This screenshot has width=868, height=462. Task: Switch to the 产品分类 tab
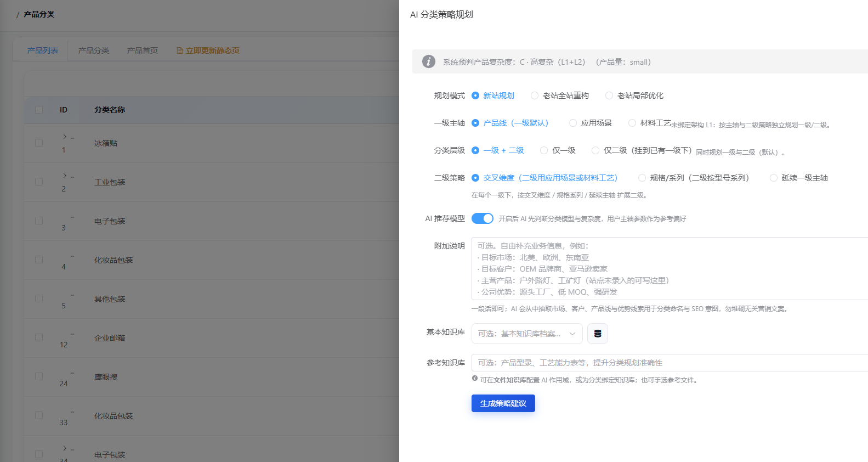(94, 50)
